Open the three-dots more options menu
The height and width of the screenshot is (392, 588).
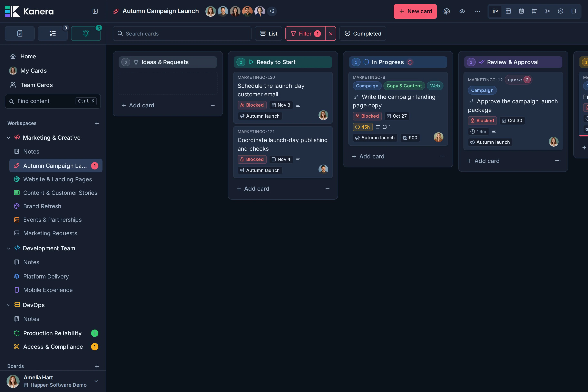pos(478,11)
